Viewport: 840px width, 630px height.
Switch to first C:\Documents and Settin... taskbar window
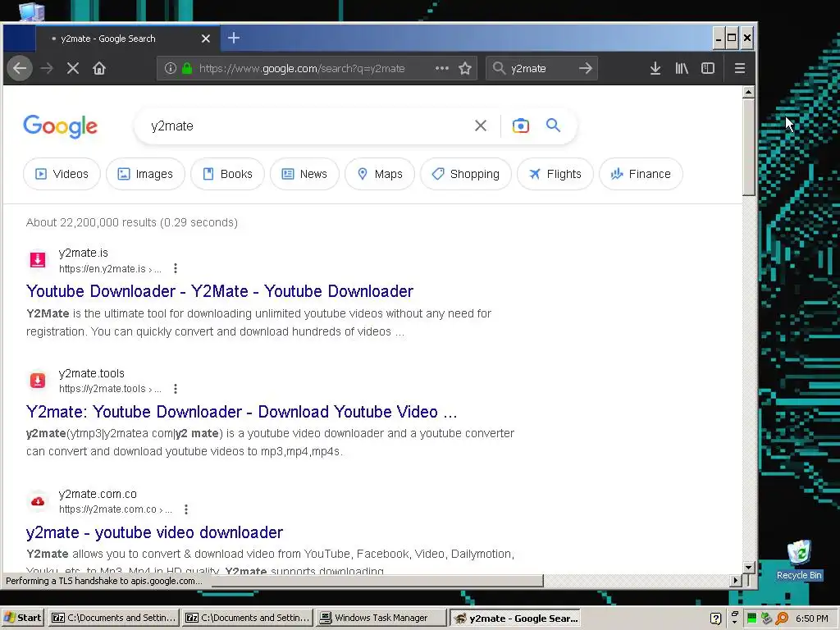[113, 619]
